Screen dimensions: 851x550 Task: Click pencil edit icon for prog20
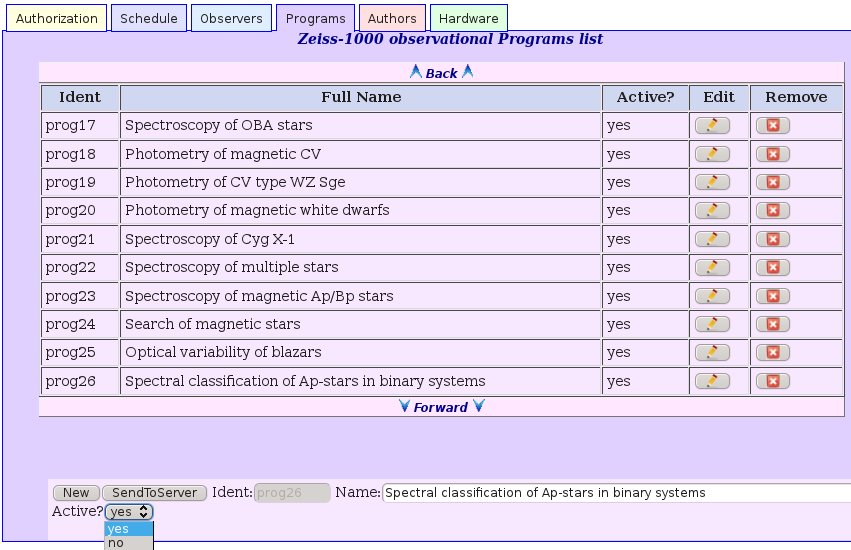(x=712, y=210)
